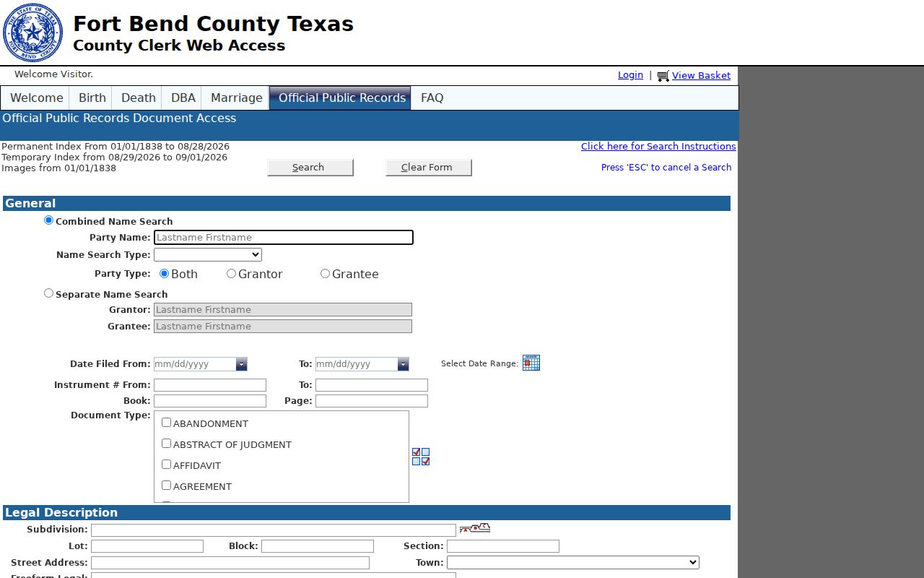Click the Instrument # From field
Screen dimensions: 924x578
click(210, 385)
